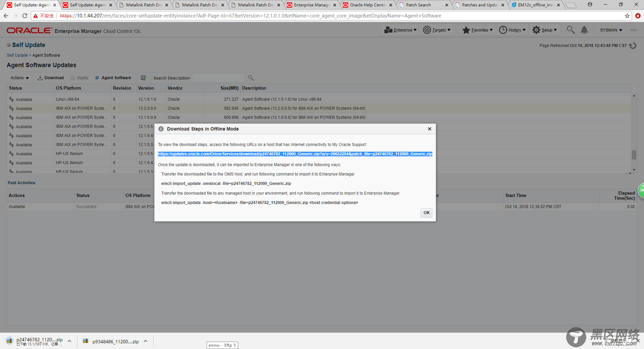
Task: Open the Enterprise menu
Action: [400, 30]
